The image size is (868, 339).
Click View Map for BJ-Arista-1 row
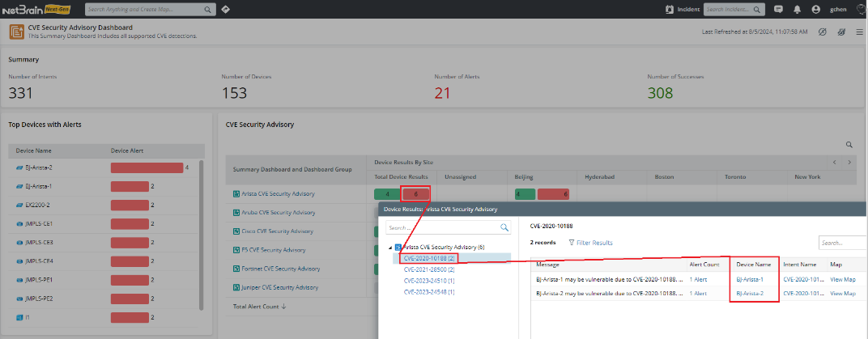[x=843, y=280]
